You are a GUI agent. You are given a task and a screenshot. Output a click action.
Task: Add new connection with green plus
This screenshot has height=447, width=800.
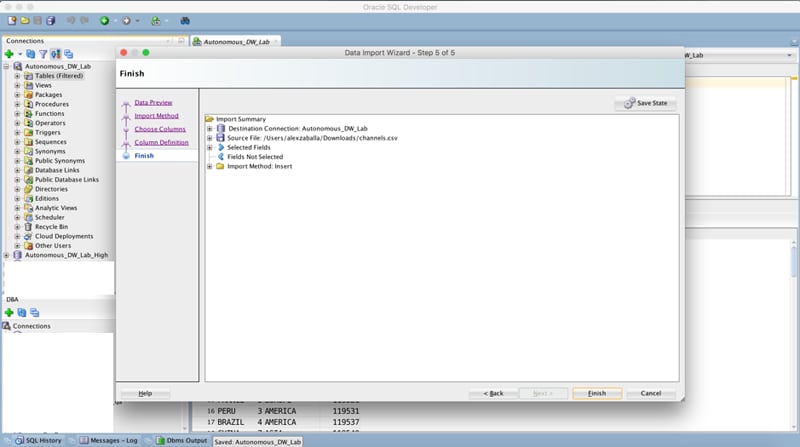point(9,54)
